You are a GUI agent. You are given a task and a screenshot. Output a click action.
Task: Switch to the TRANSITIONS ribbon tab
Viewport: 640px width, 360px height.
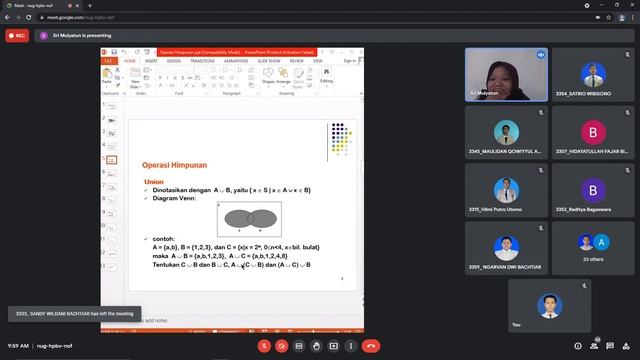(202, 61)
